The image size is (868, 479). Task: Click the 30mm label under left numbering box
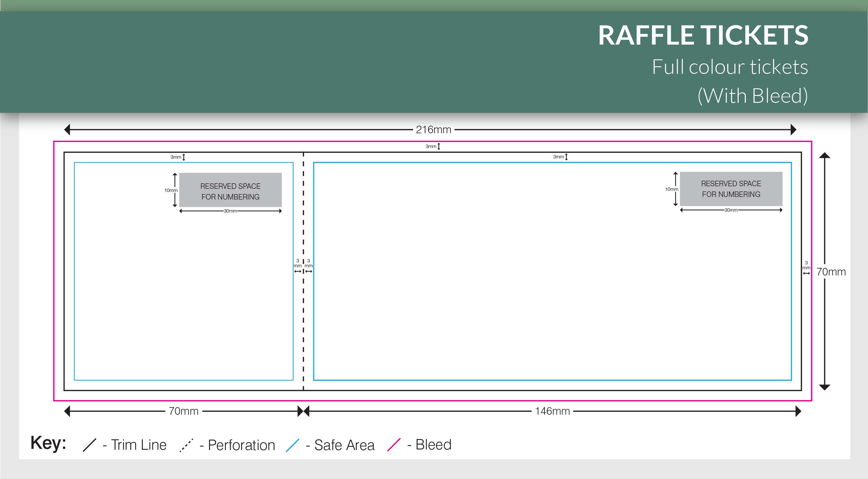click(230, 211)
